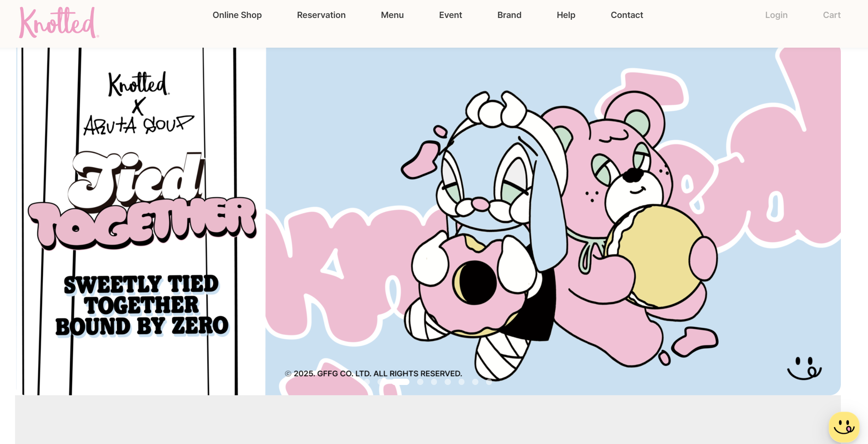
Task: Go to first carousel slide dot
Action: coord(367,382)
